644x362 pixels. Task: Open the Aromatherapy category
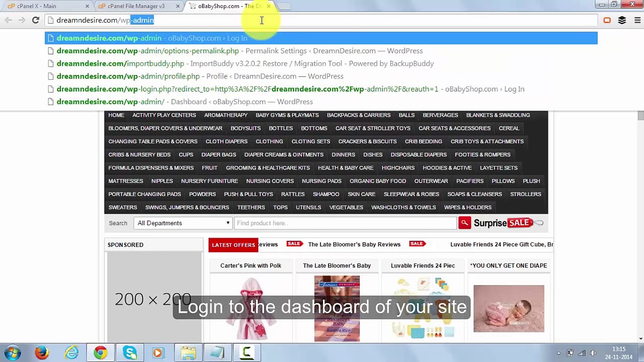coord(226,115)
